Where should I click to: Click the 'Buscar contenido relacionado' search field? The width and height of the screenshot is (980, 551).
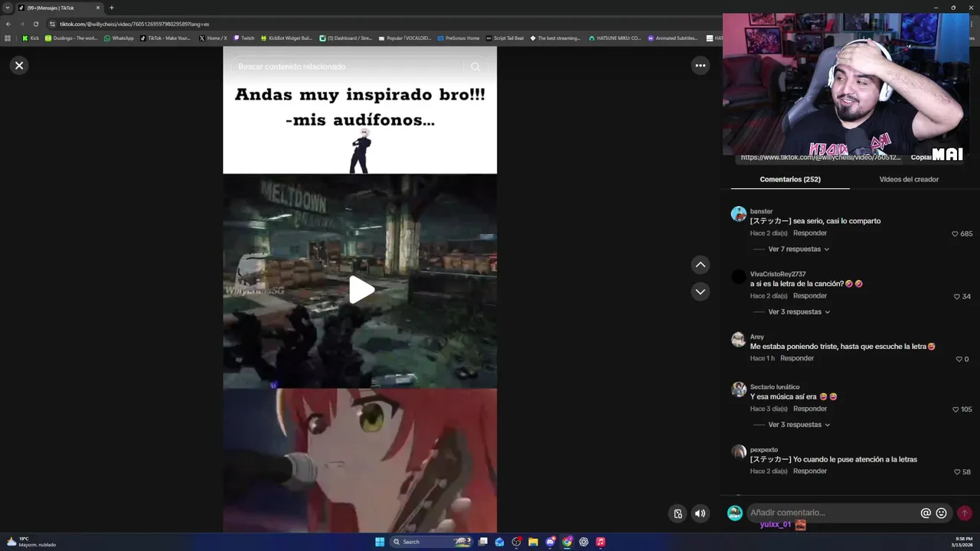pos(348,67)
